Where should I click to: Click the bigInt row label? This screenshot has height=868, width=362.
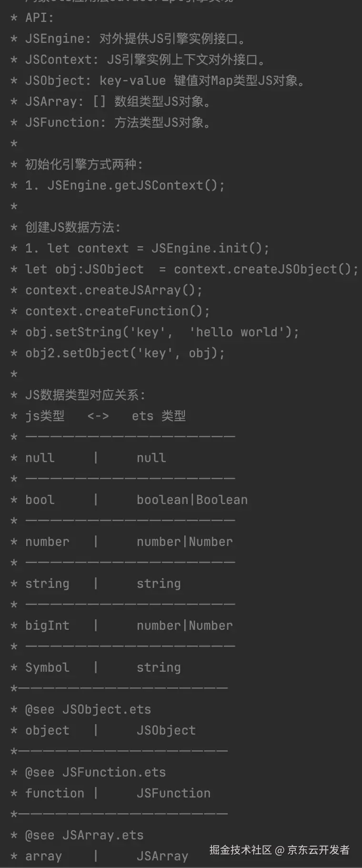(47, 626)
